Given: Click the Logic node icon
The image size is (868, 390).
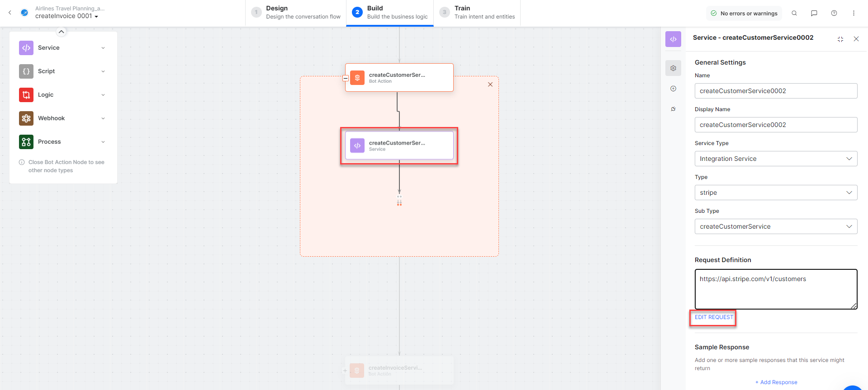Looking at the screenshot, I should 26,95.
